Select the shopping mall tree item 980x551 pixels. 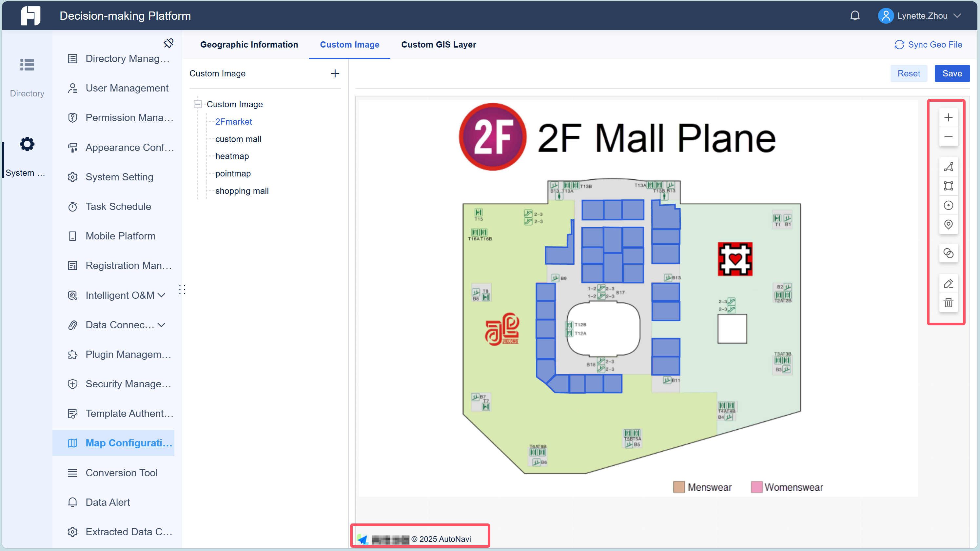[x=242, y=191]
